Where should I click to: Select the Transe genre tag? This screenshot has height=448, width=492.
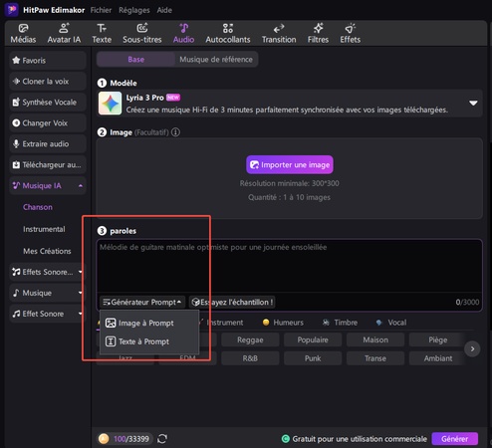click(375, 358)
